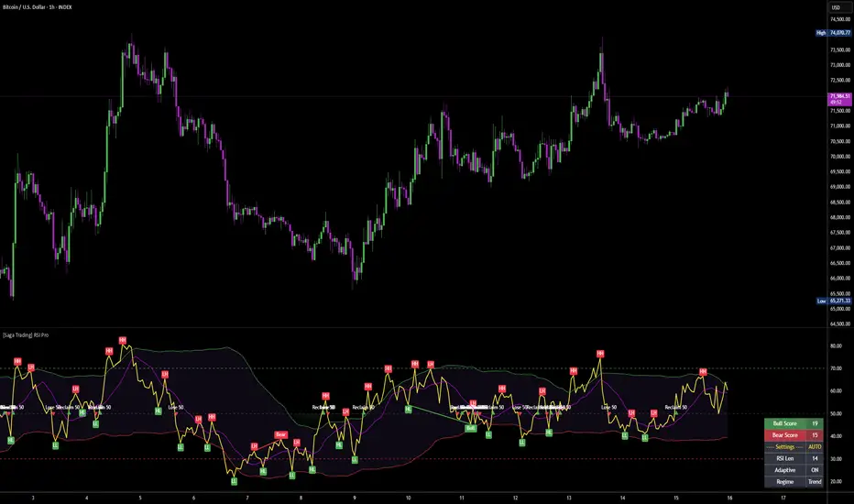Click the 66,000.00 price axis label

840,279
